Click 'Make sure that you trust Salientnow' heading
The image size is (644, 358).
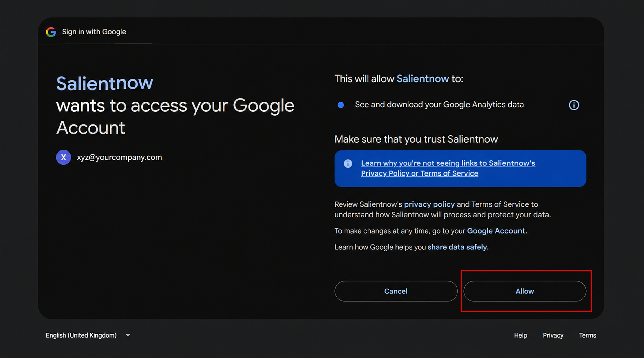click(416, 139)
